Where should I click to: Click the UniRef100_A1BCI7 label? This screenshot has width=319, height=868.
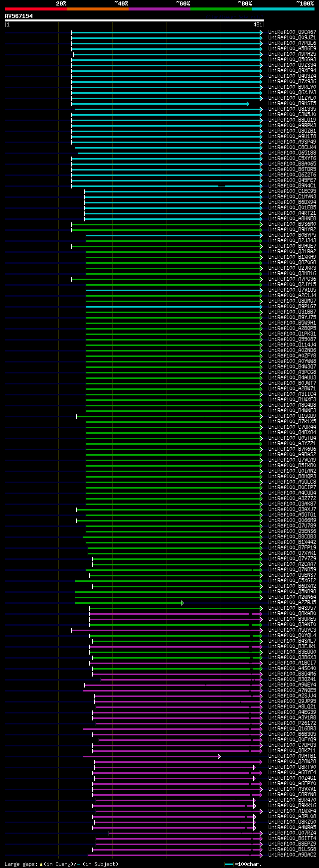(292, 663)
